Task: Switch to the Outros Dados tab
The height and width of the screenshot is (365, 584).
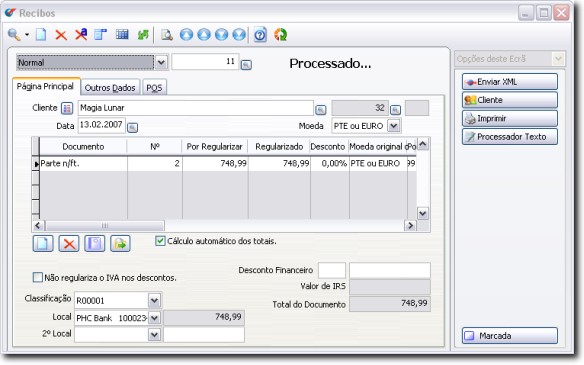Action: coord(110,88)
